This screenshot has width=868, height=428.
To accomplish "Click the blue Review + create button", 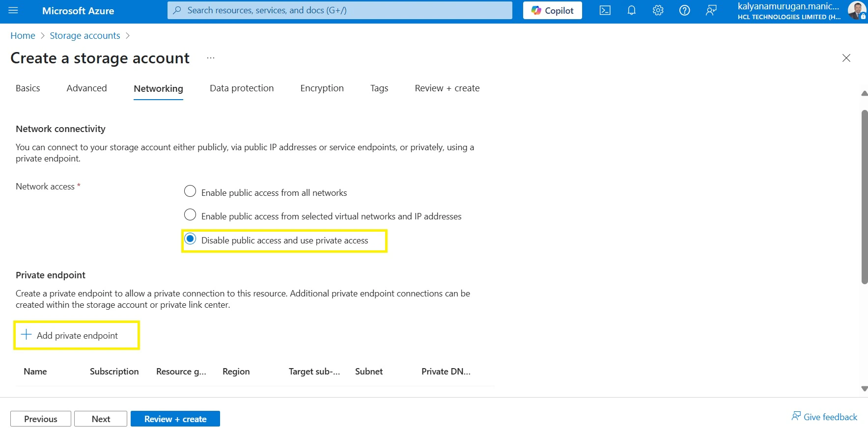I will 175,419.
